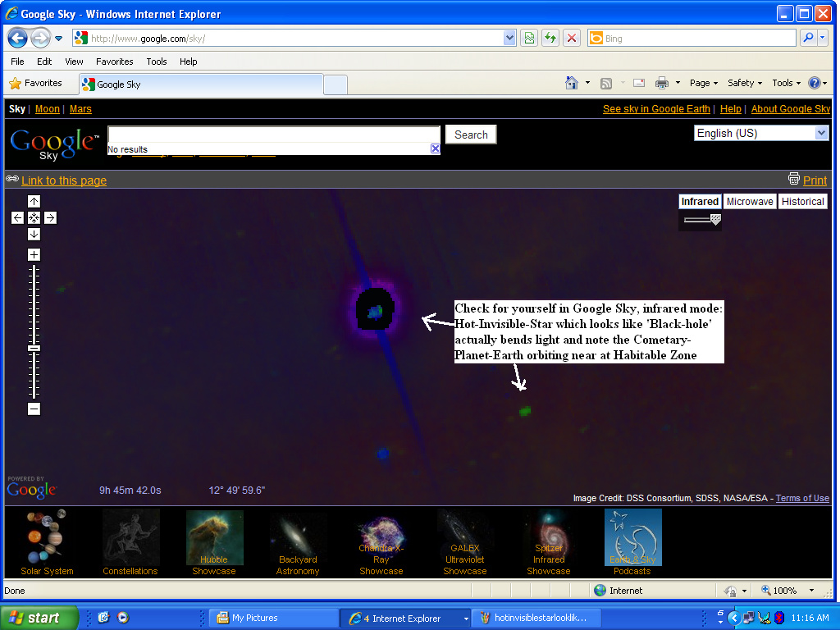The image size is (840, 630).
Task: Open the Favorites star button
Action: [36, 83]
